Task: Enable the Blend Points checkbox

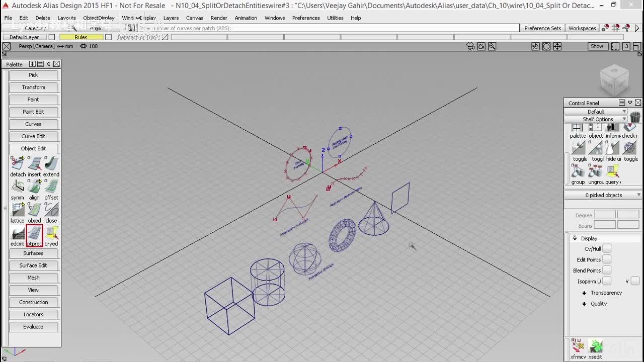Action: (607, 270)
